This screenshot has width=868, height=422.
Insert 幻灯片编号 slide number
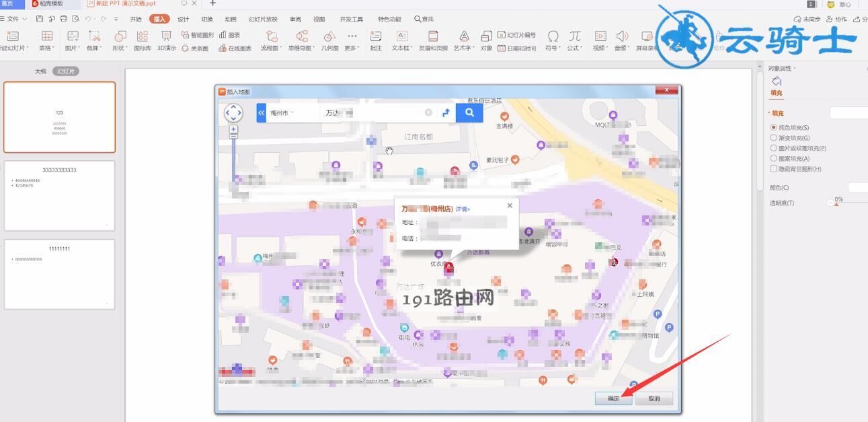point(516,35)
